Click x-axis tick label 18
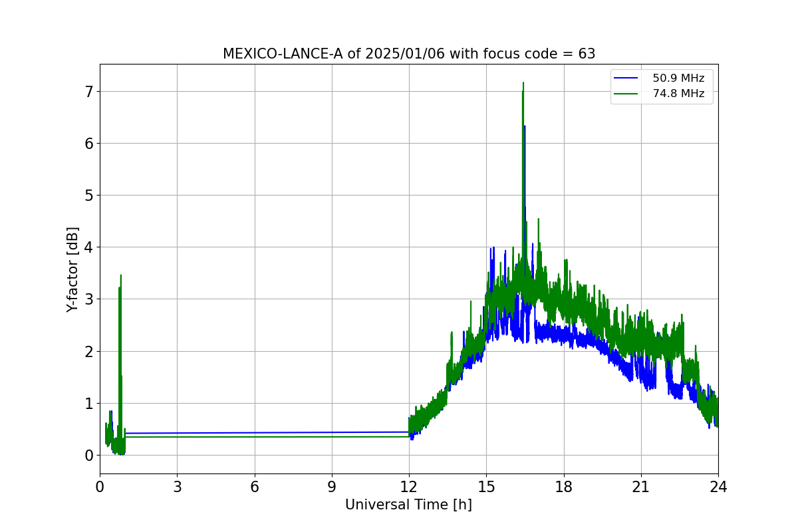The width and height of the screenshot is (798, 532). point(564,487)
